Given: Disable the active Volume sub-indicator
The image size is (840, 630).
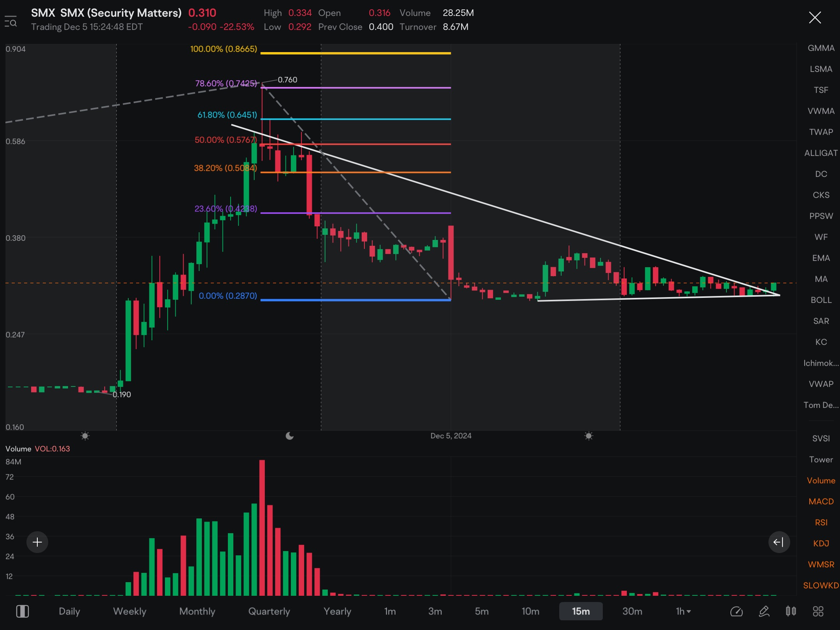Looking at the screenshot, I should (x=821, y=481).
